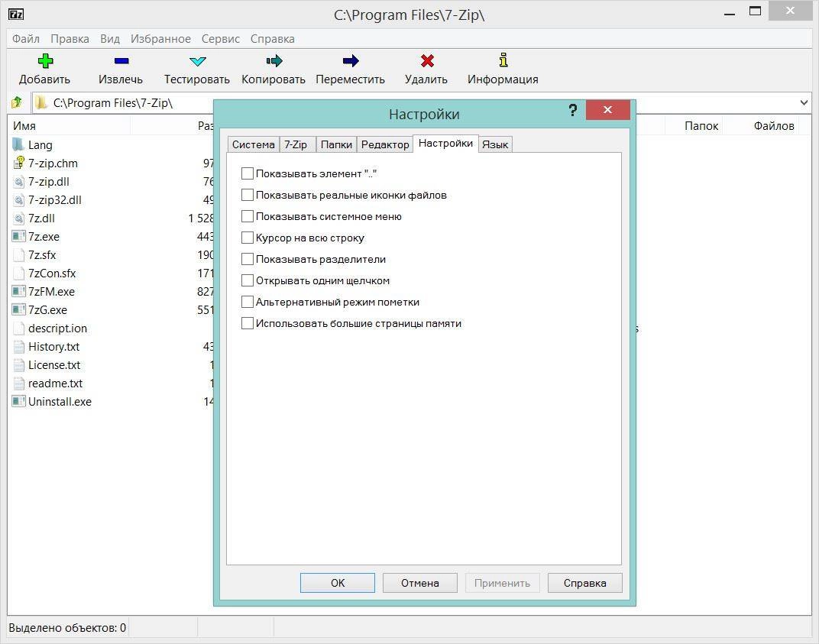Click the readme.txt file icon
The height and width of the screenshot is (644, 819).
pos(18,383)
